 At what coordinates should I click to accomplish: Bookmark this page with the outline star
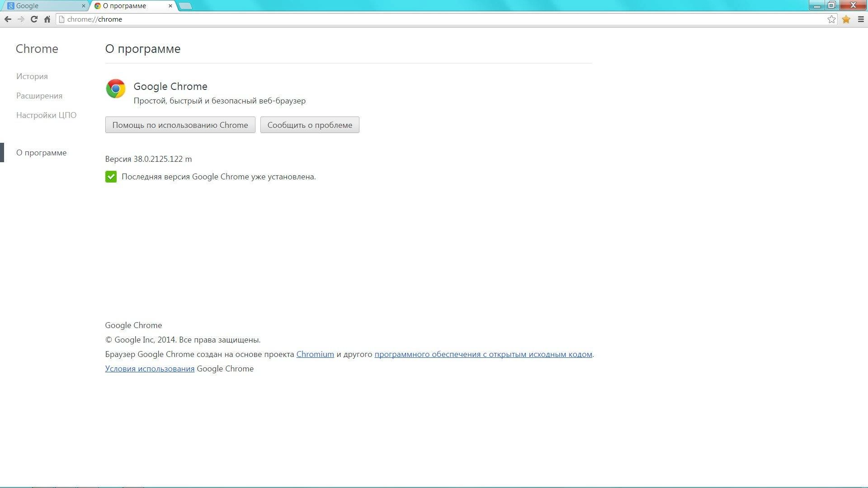click(831, 19)
